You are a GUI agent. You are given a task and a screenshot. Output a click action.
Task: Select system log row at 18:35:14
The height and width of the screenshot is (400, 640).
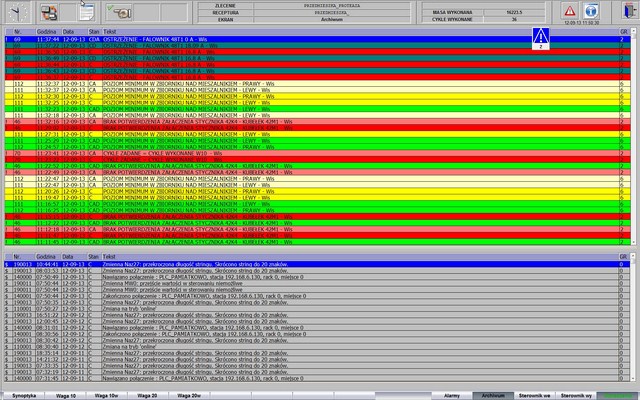click(318, 353)
